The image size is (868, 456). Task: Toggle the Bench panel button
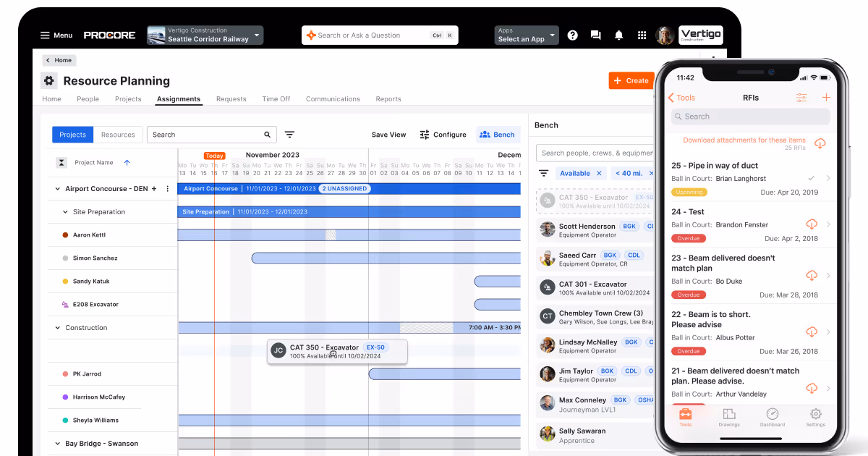[498, 135]
